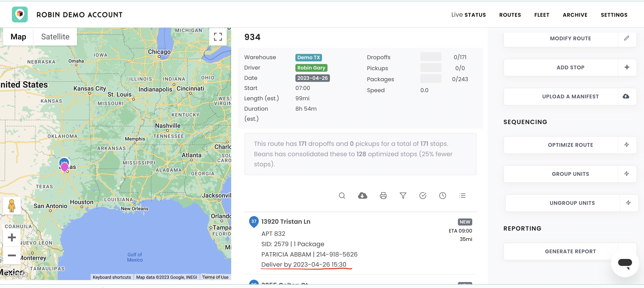
Task: Zoom out on the map
Action: click(x=12, y=255)
